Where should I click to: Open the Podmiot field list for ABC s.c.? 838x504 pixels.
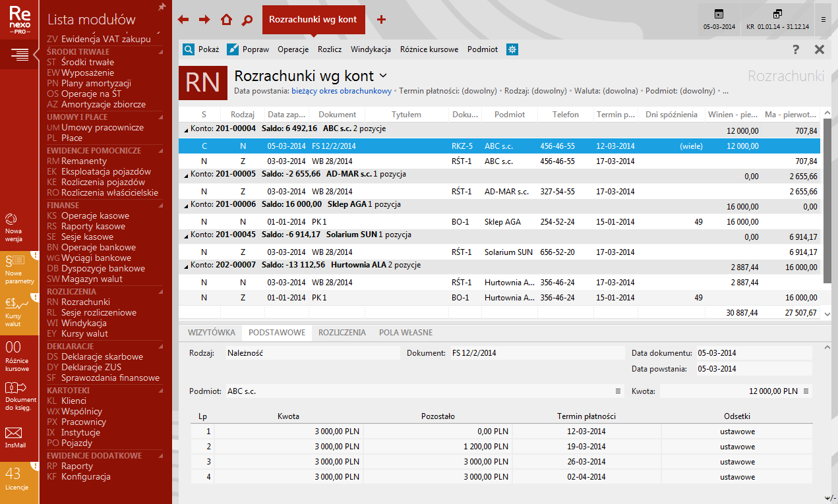(618, 391)
